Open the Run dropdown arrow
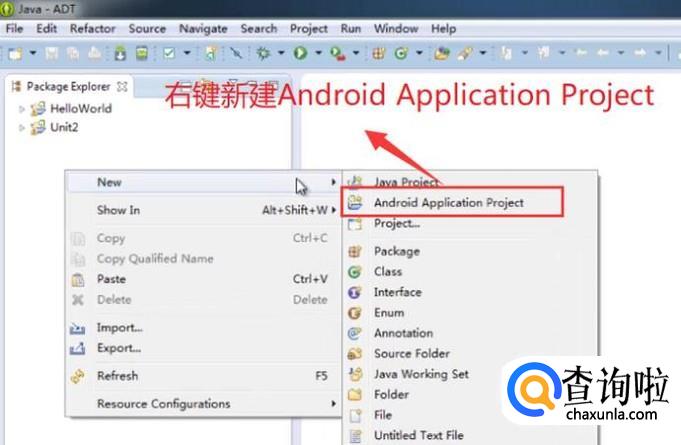Screen dimensions: 681x445 coord(318,53)
